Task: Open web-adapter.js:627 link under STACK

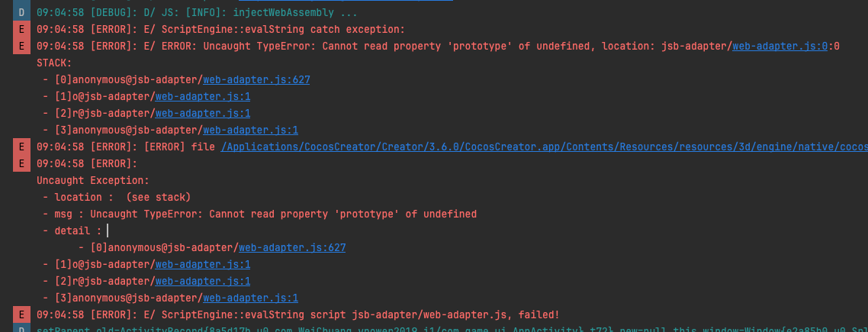Action: (x=256, y=79)
